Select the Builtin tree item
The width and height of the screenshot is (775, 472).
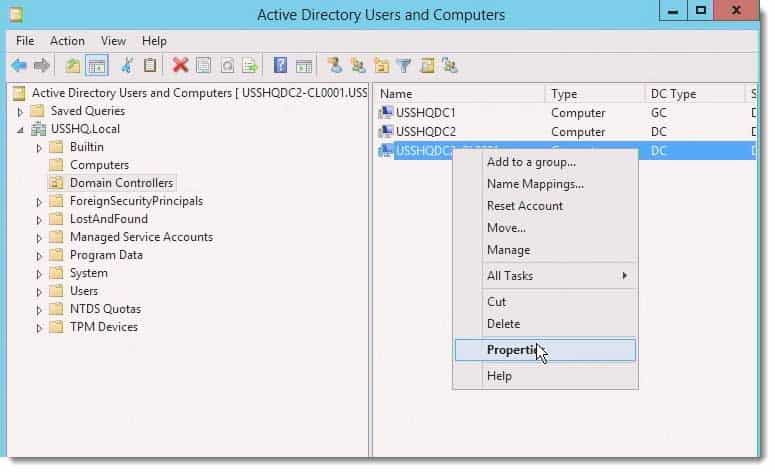87,147
